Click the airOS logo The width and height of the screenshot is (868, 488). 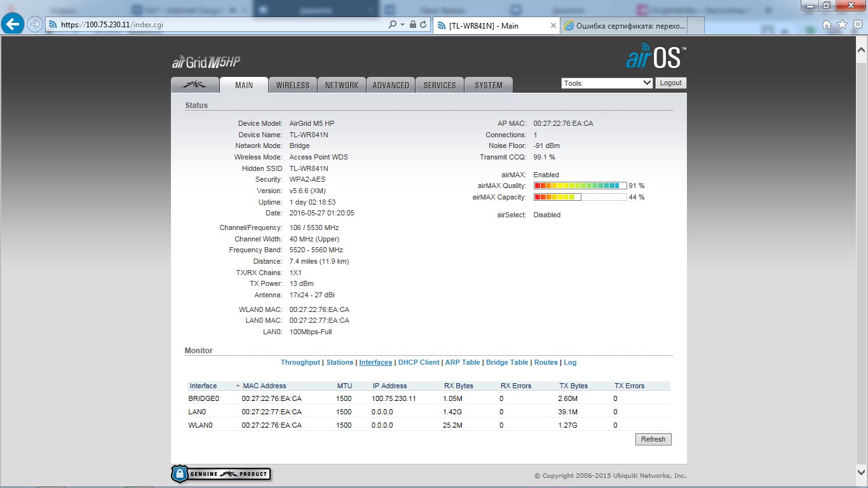tap(656, 56)
